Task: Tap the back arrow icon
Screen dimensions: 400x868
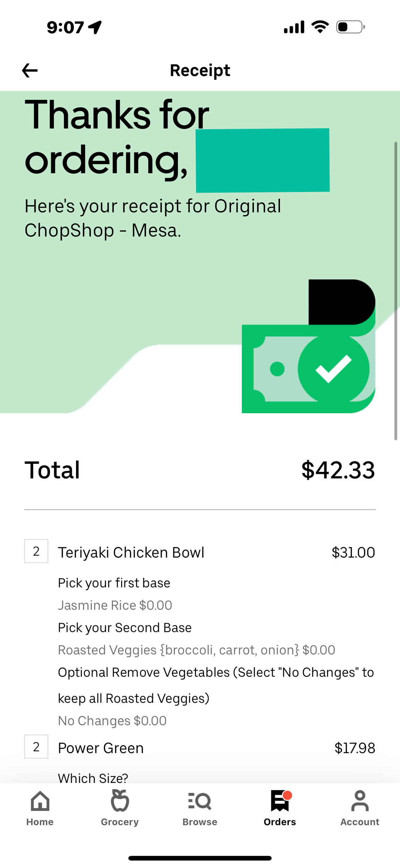Action: (30, 70)
